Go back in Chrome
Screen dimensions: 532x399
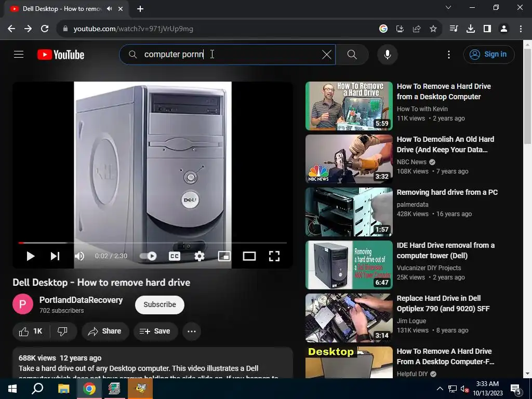(x=11, y=29)
